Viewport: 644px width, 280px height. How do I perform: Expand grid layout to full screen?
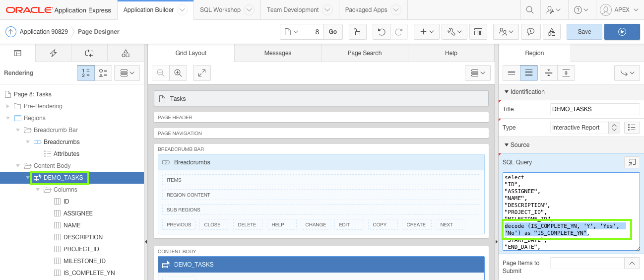point(202,73)
